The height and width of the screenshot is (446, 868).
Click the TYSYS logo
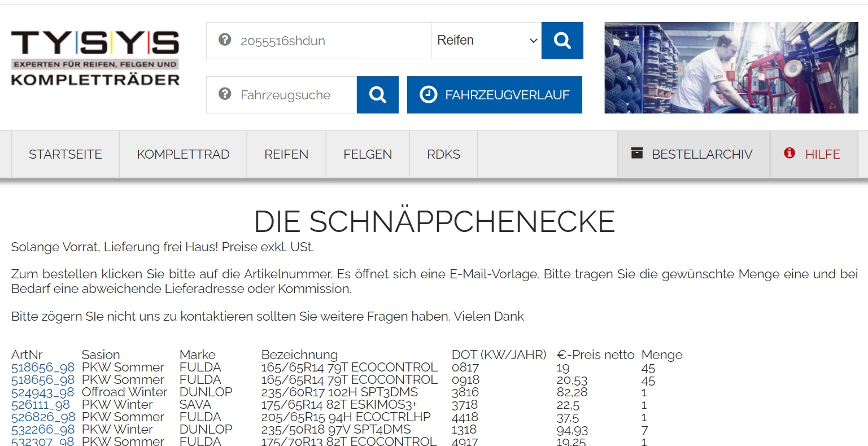(95, 59)
